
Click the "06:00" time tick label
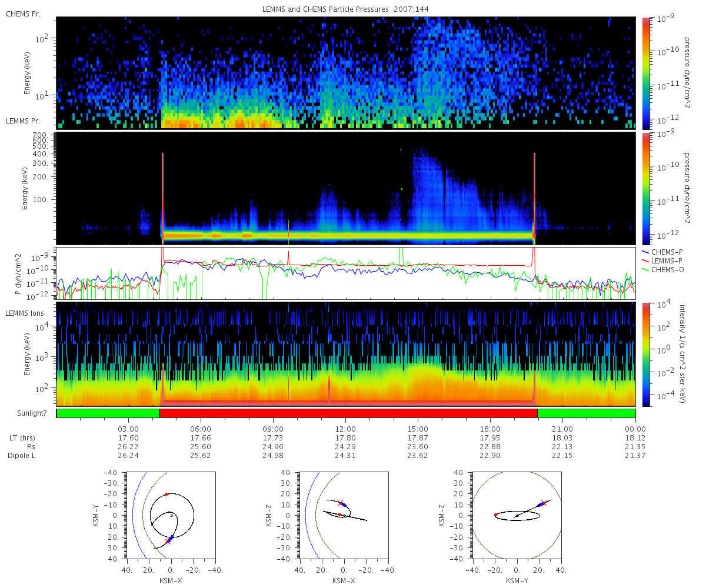pyautogui.click(x=201, y=429)
